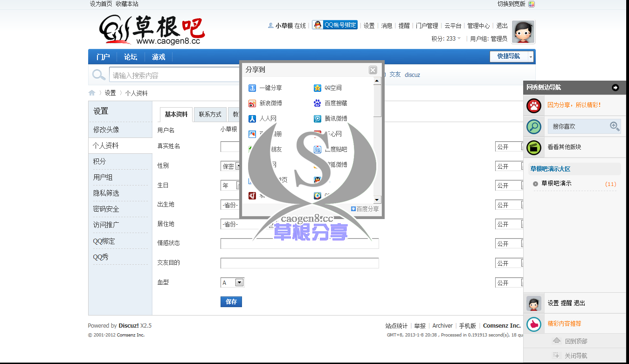This screenshot has height=364, width=629.
Task: Open the 论坛 forum section
Action: (130, 56)
